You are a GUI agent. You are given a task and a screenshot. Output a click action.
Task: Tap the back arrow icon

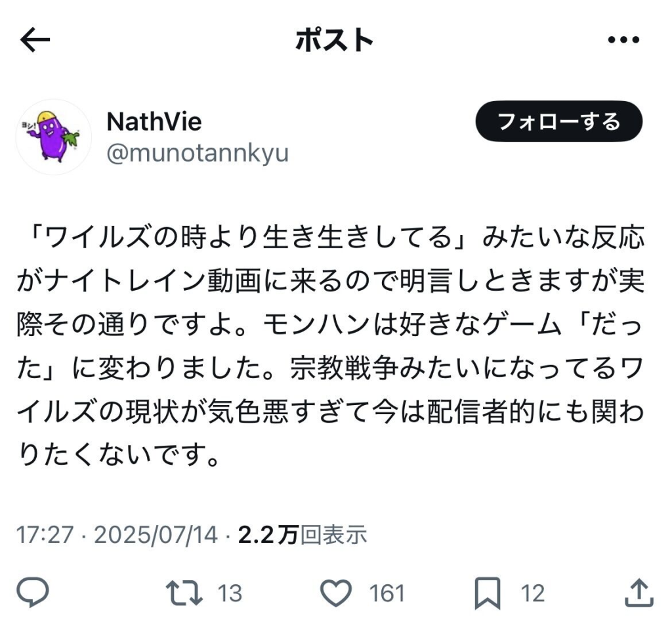[35, 41]
